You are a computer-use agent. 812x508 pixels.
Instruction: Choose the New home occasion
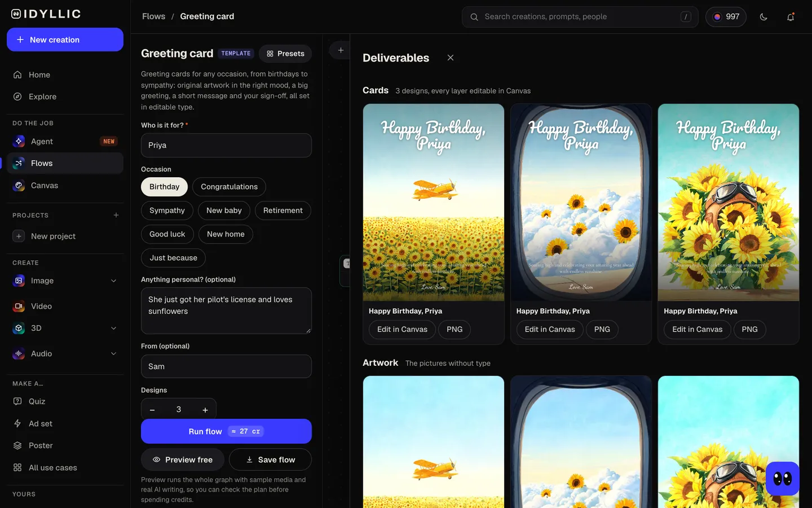click(226, 234)
